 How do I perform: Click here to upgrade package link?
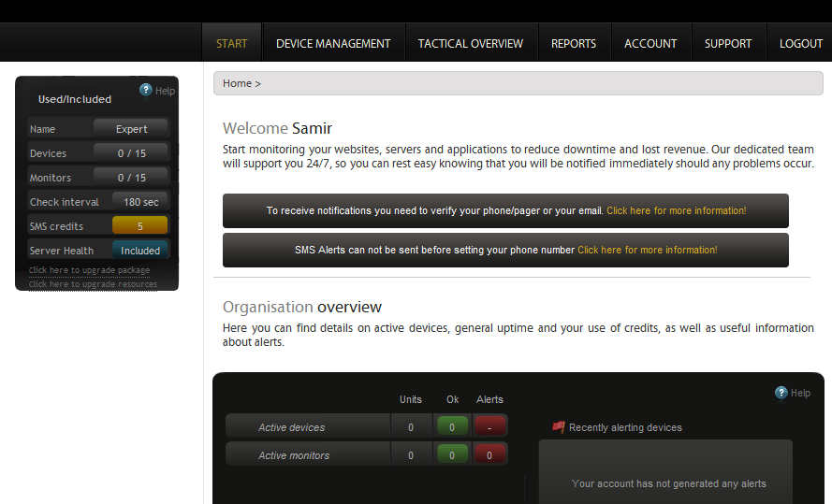point(89,270)
